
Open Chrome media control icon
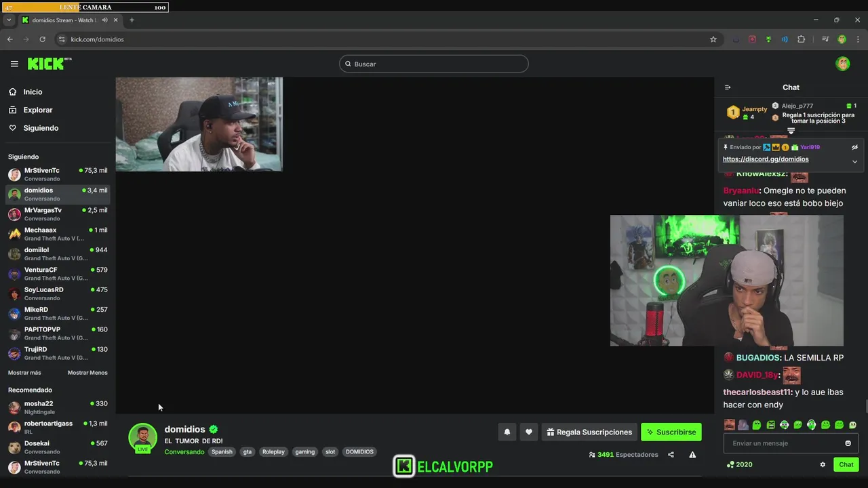coord(825,39)
